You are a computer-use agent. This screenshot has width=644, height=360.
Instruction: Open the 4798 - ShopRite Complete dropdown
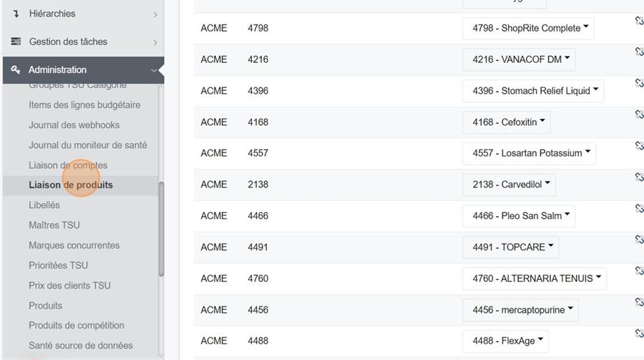(528, 28)
